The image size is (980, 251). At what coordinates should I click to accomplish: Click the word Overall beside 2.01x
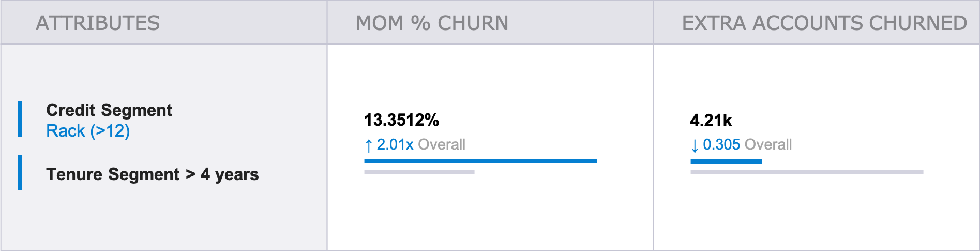tap(442, 145)
